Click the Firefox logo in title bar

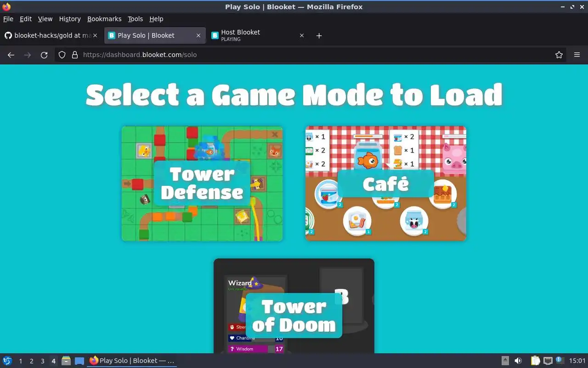(6, 6)
